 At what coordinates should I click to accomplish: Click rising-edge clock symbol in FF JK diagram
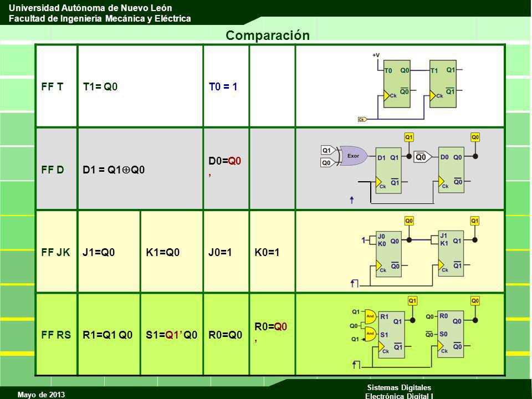pos(354,283)
